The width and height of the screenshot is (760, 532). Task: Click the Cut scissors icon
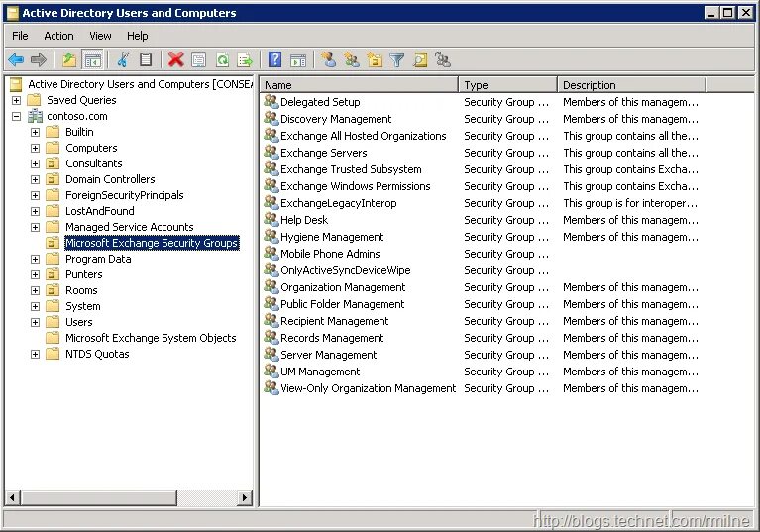coord(123,60)
